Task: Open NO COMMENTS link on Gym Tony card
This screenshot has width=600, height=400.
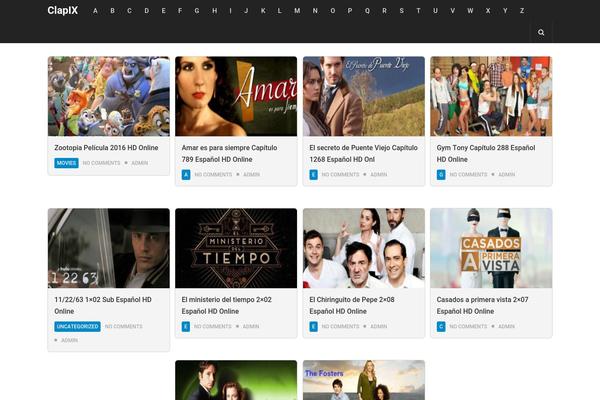Action: [x=468, y=175]
